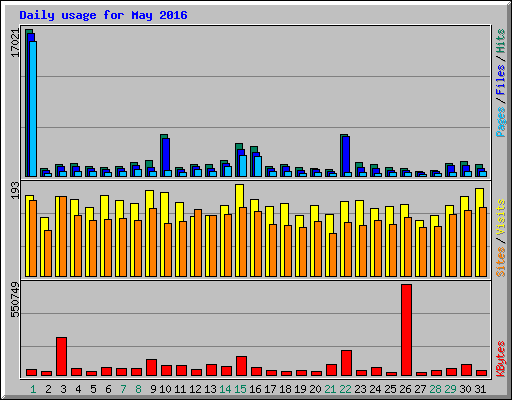Click the 193 visits axis value
This screenshot has height=400, width=512.
[15, 191]
